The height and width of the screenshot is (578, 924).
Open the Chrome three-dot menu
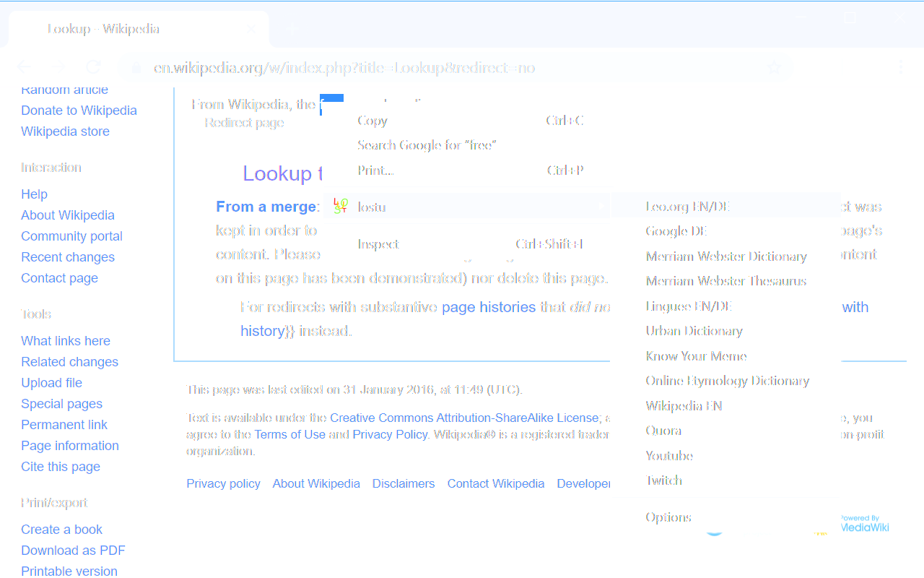[900, 67]
